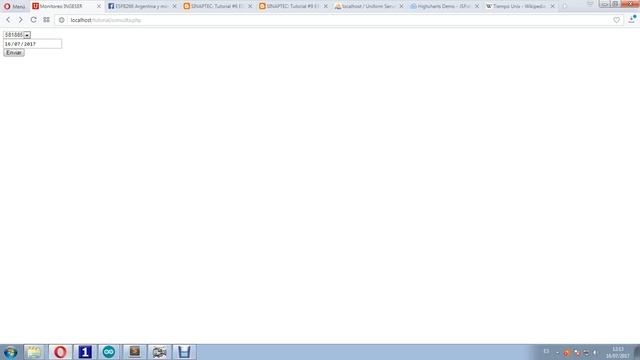Open the blue cup taskbar app

pyautogui.click(x=184, y=352)
